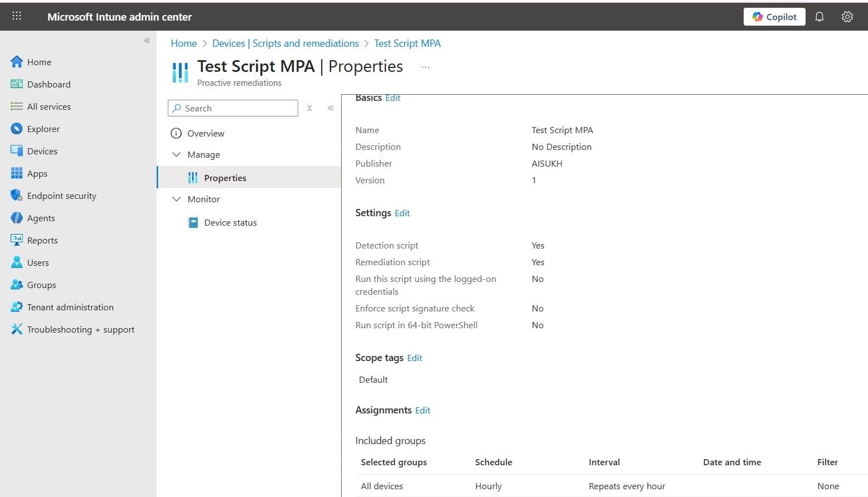Image resolution: width=868 pixels, height=497 pixels.
Task: Click the Users person icon
Action: tap(17, 262)
